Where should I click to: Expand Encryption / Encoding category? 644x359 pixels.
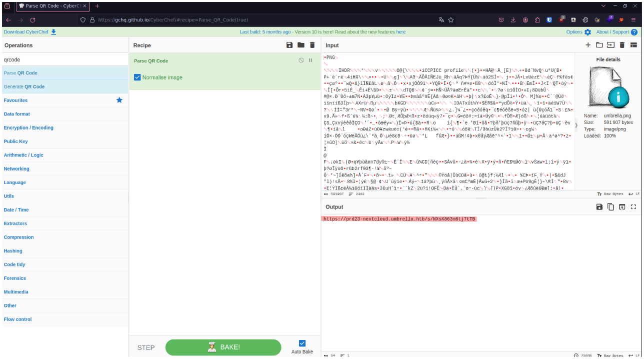[64, 128]
